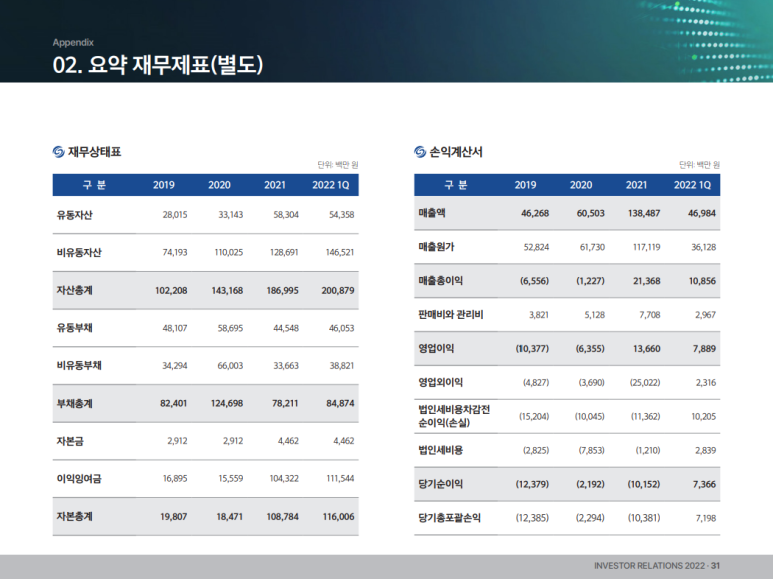Click the value 58,695 in the 유동부채 row
This screenshot has height=579, width=773.
230,328
